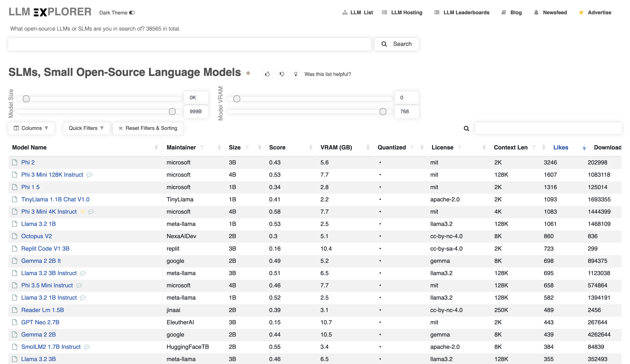Toggle Likes column sort direction arrow

click(584, 148)
